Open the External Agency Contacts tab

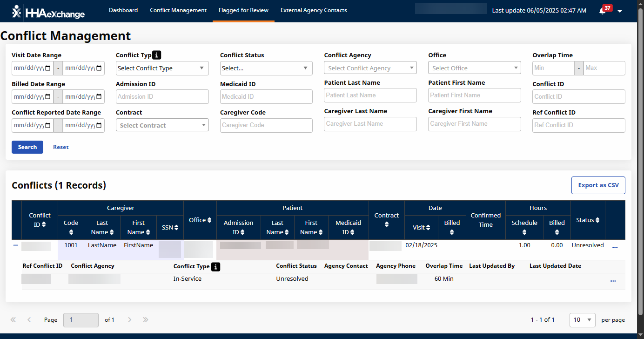point(314,10)
